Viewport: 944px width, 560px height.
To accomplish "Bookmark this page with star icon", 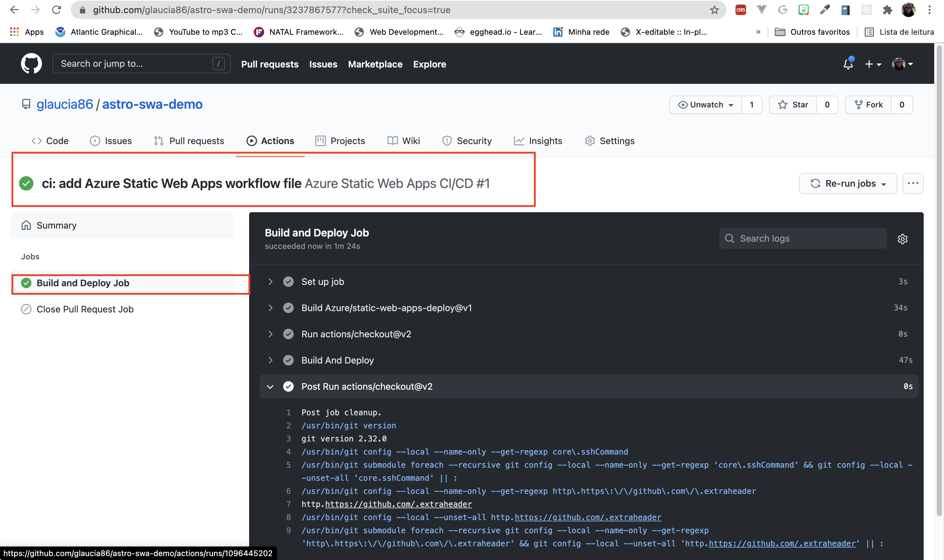I will click(x=714, y=10).
